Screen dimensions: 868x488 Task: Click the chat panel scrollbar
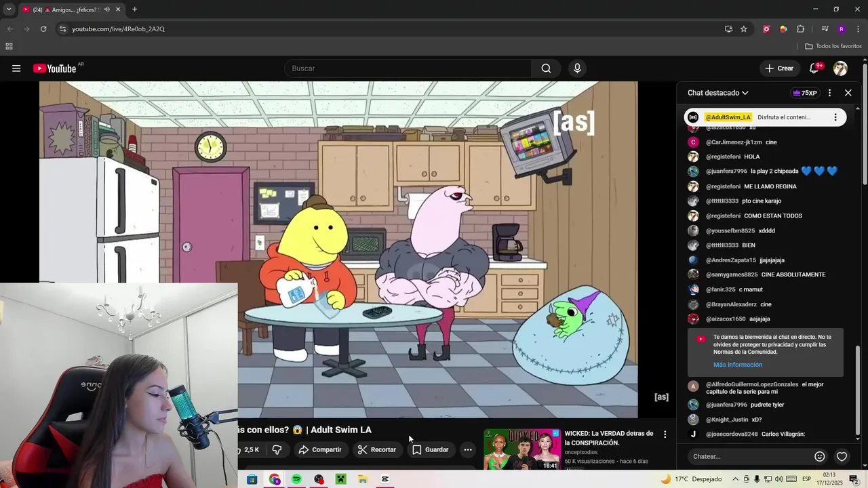click(858, 390)
